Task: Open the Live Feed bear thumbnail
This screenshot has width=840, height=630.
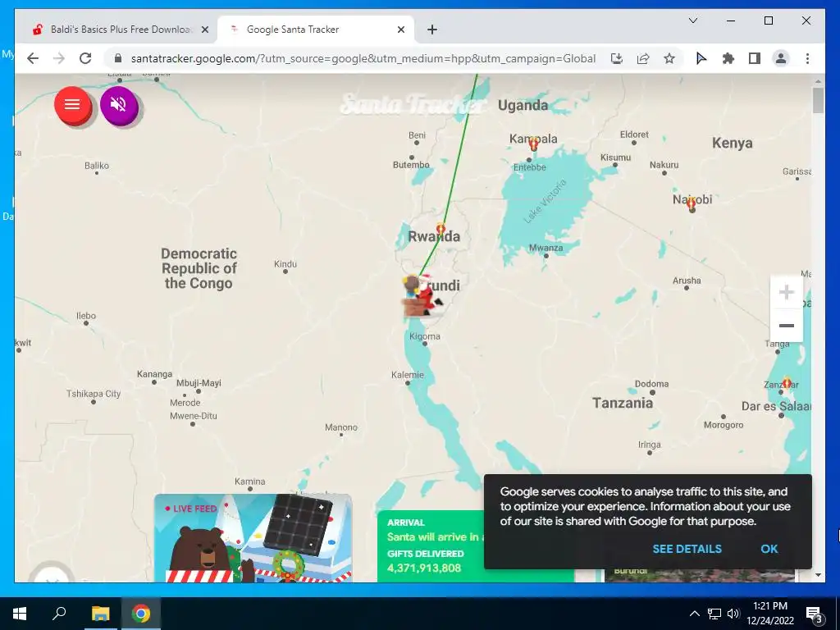Action: click(x=253, y=538)
